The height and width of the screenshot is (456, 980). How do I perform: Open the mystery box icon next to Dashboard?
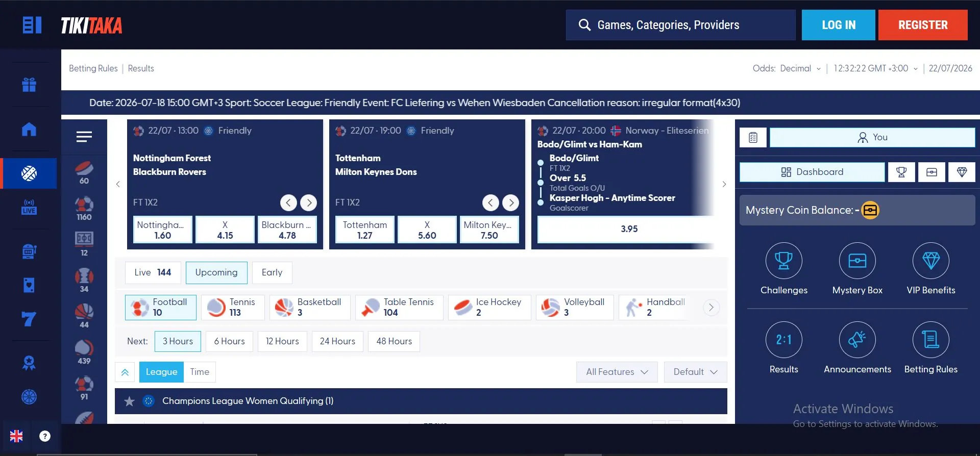pos(932,172)
